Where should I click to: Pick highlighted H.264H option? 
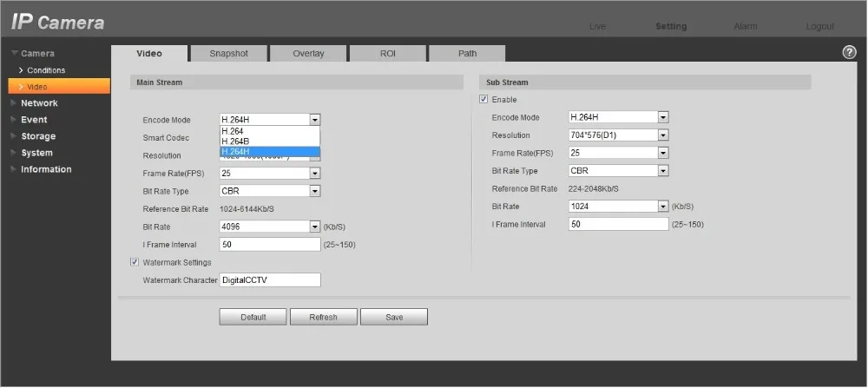click(x=270, y=151)
